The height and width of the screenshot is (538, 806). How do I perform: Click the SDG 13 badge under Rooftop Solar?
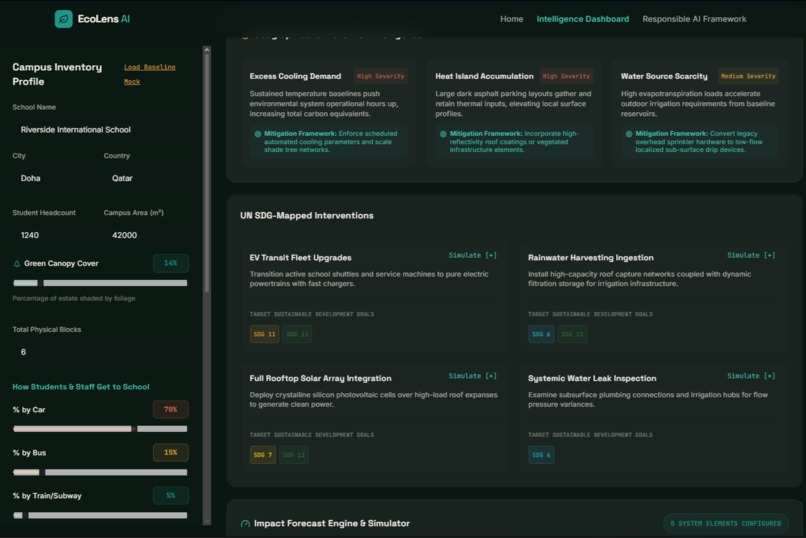294,455
